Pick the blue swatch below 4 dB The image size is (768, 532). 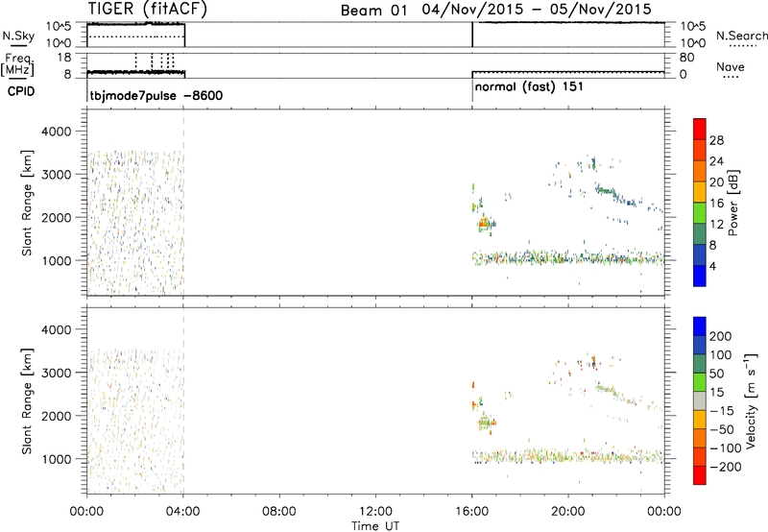[x=700, y=276]
